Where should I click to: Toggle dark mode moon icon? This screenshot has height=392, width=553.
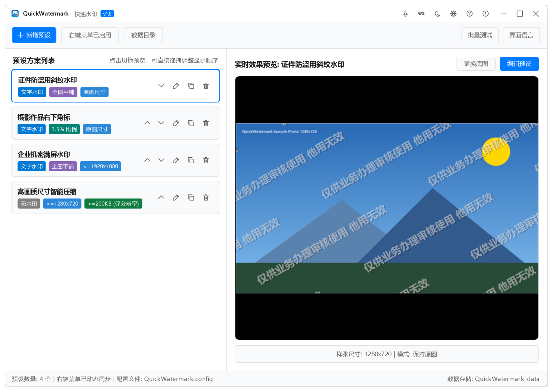pyautogui.click(x=437, y=14)
